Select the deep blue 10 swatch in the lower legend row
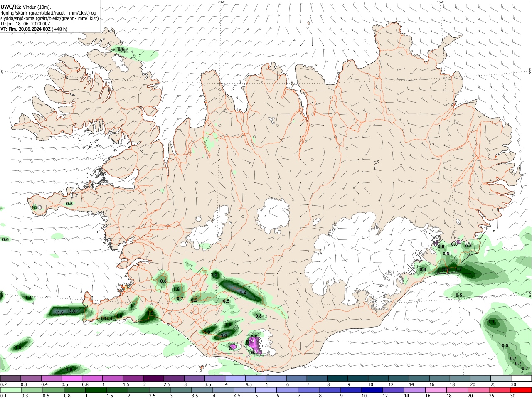This screenshot has height=399, width=532. 372,390
